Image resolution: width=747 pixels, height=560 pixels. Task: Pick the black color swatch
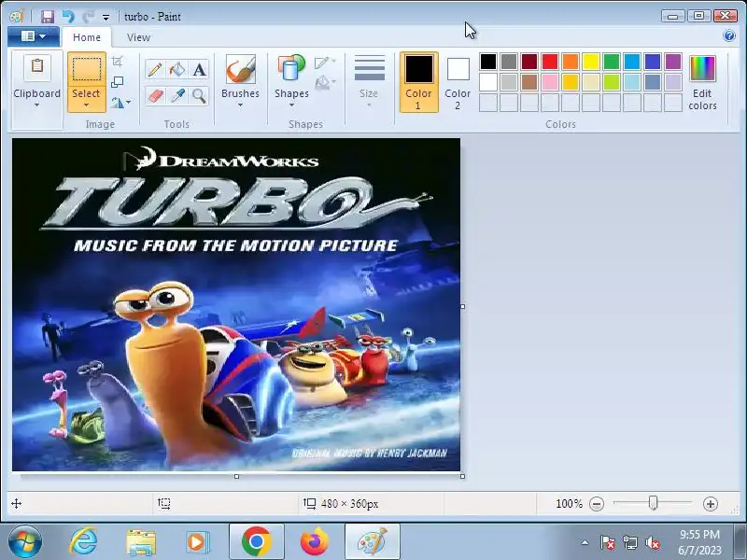[488, 62]
